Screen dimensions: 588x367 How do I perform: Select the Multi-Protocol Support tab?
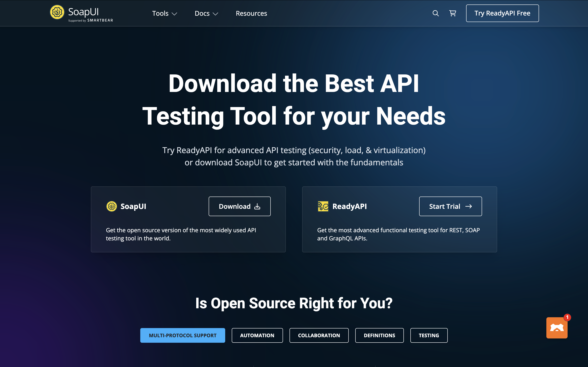tap(183, 335)
